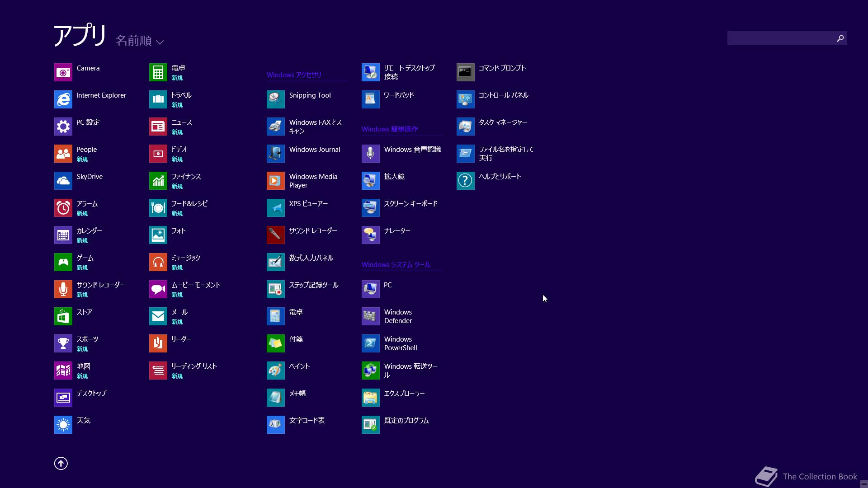868x488 pixels.
Task: Open 拡大鏡 magnifier icon
Action: coord(371,181)
